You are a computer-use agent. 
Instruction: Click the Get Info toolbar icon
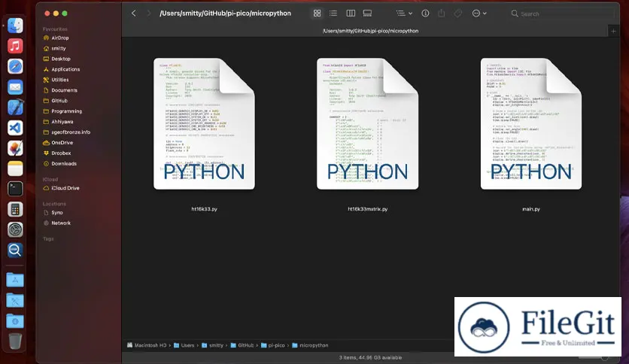(x=425, y=14)
